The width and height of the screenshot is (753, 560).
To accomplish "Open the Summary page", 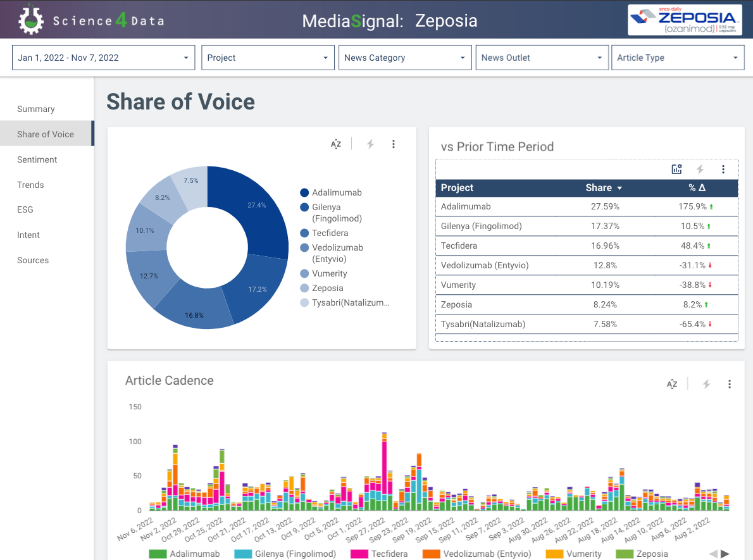I will [x=36, y=109].
